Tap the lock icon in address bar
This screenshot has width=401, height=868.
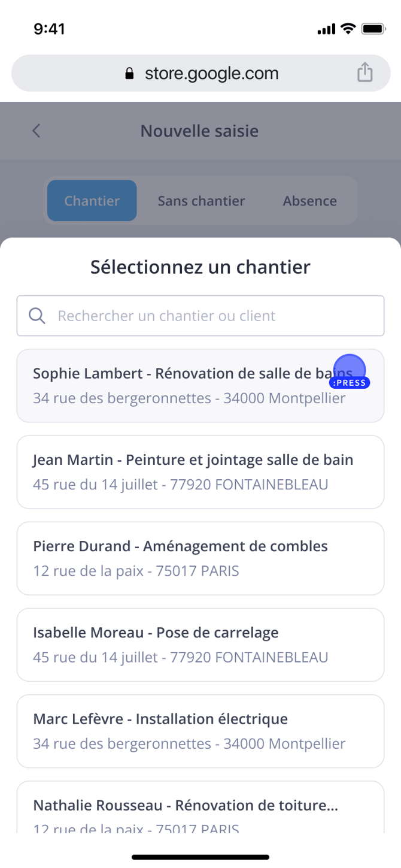pos(129,74)
